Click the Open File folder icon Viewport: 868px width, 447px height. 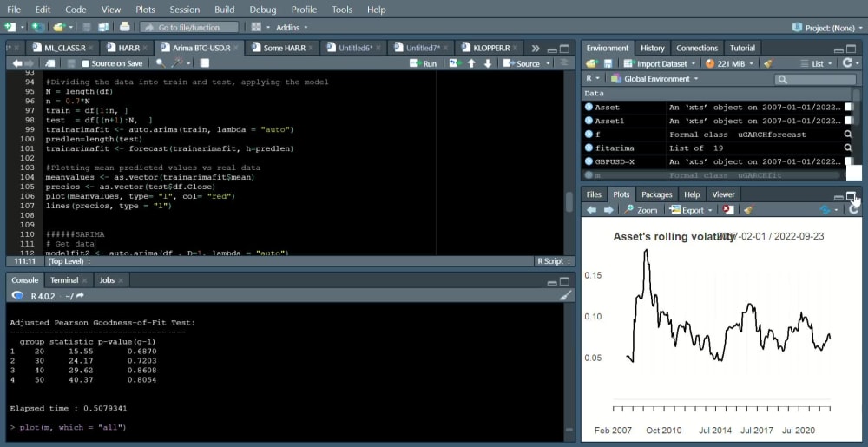click(58, 27)
